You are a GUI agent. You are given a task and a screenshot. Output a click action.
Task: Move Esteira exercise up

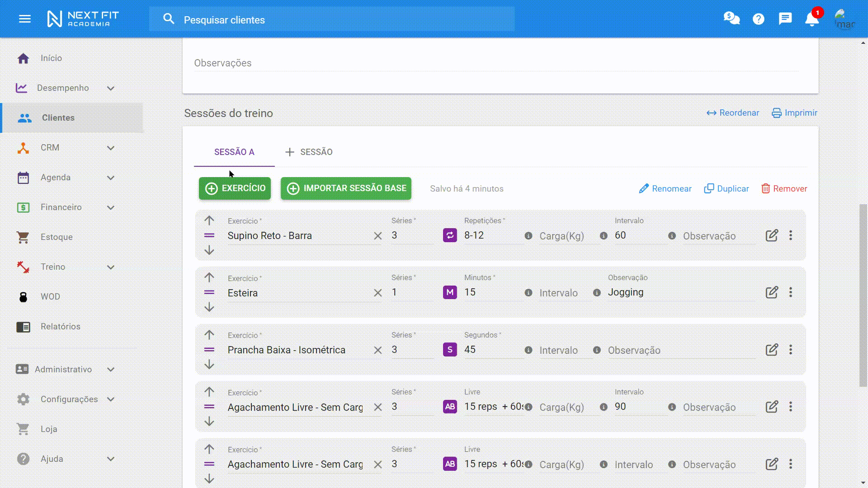[209, 277]
